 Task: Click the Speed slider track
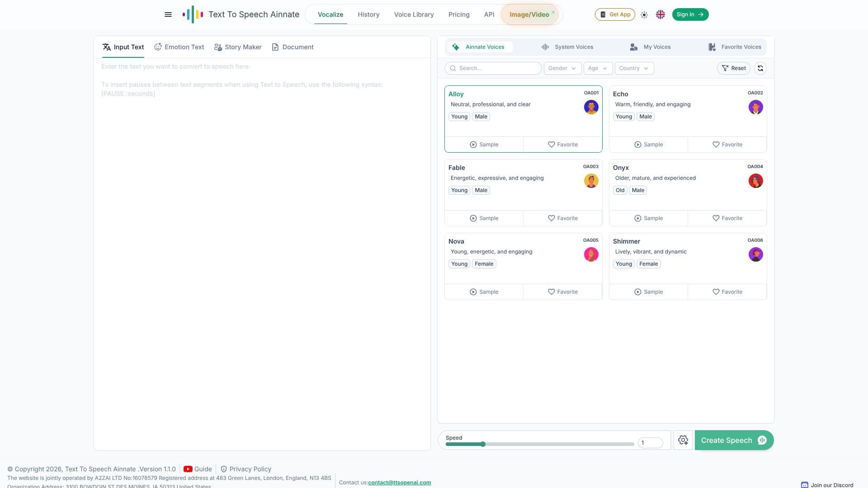540,444
